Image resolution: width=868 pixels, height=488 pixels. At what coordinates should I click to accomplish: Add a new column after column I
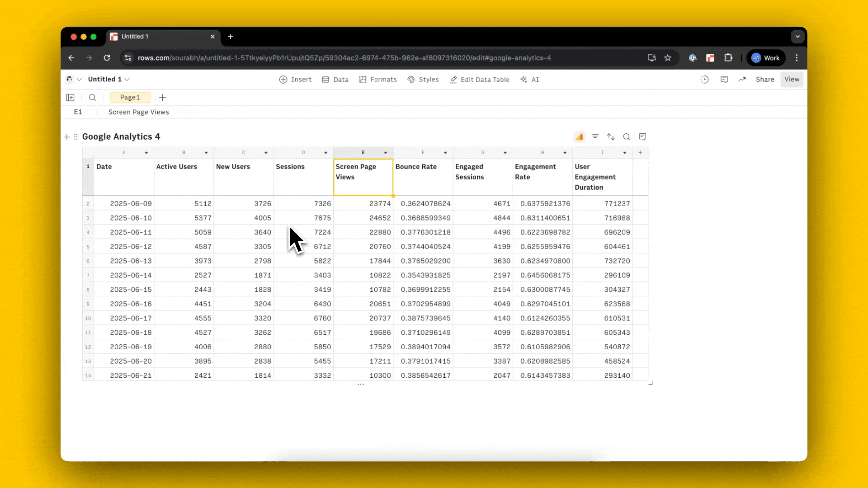(x=640, y=153)
